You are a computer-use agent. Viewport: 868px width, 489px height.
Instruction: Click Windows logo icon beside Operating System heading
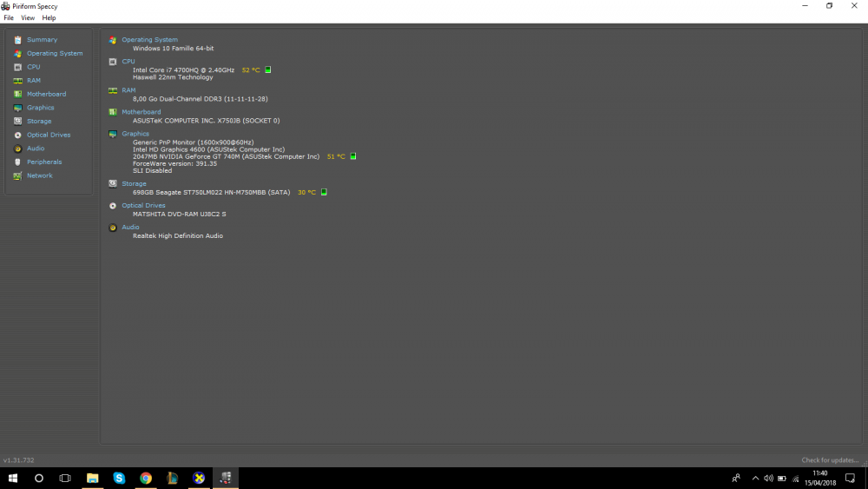pyautogui.click(x=113, y=41)
